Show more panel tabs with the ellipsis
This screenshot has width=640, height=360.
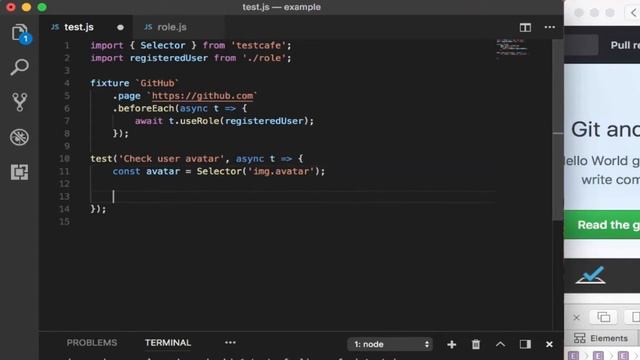coord(230,342)
